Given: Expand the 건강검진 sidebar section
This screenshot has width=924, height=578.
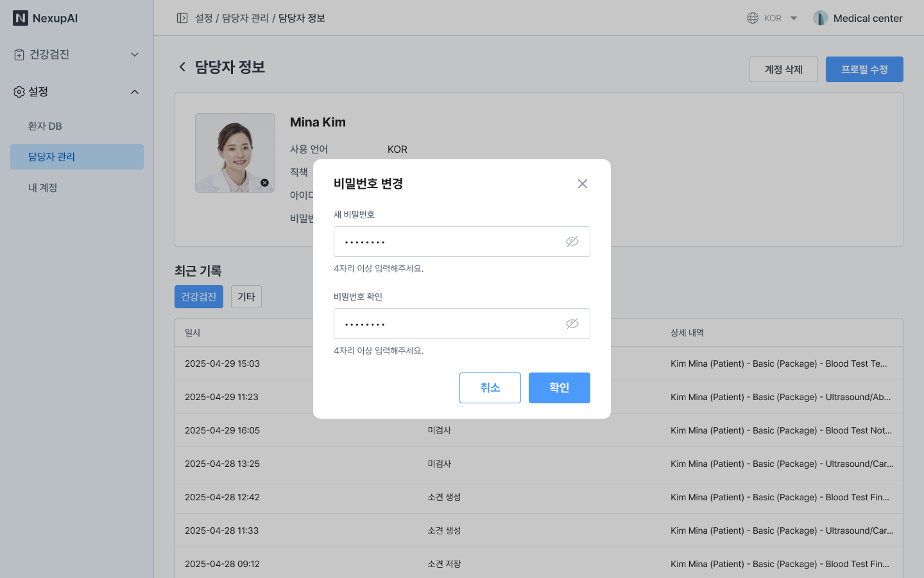Looking at the screenshot, I should 135,55.
